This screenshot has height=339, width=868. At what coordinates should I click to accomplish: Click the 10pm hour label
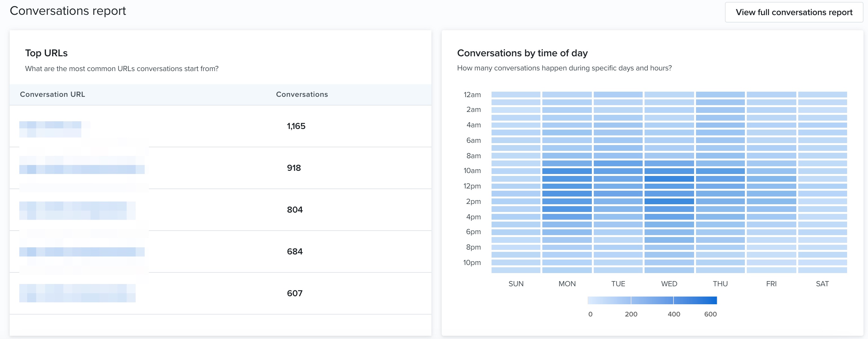[472, 262]
